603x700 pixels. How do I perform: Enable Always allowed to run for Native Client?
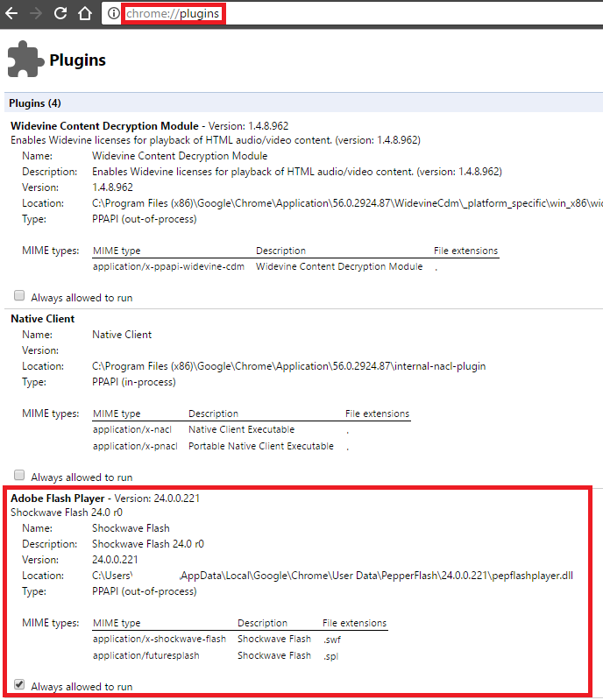(x=19, y=475)
